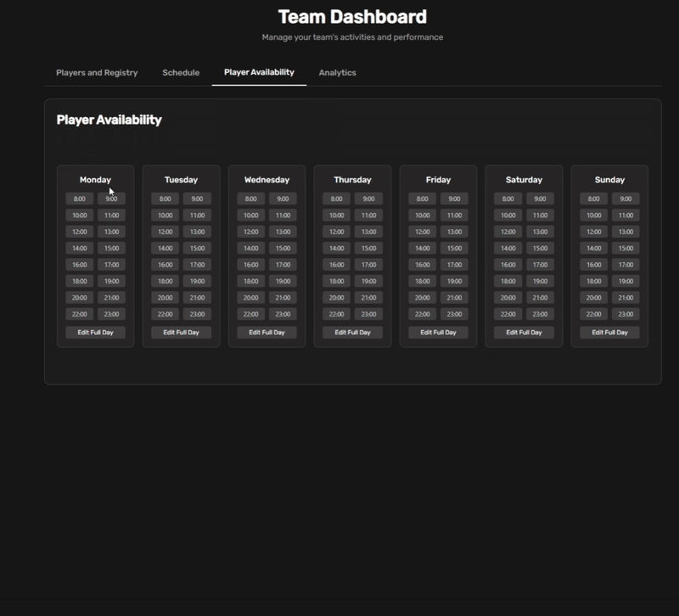Toggle Saturday 22:00 availability
The image size is (679, 616).
click(508, 315)
